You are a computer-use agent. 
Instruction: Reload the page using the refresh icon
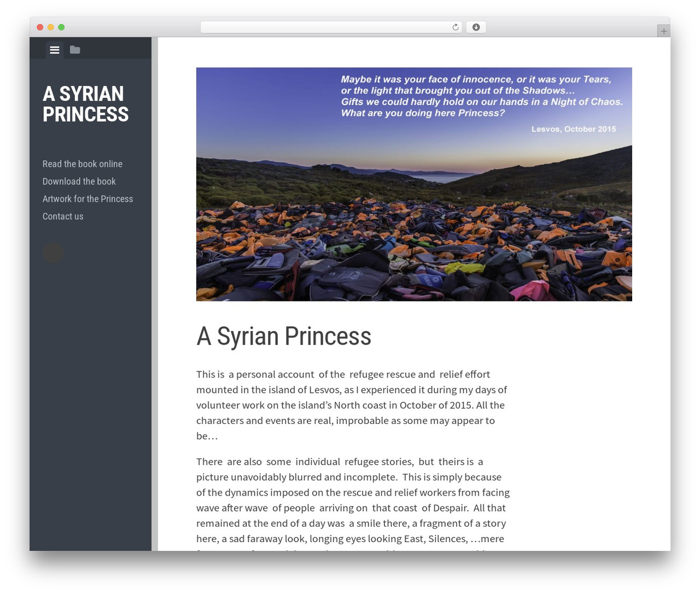[x=455, y=27]
